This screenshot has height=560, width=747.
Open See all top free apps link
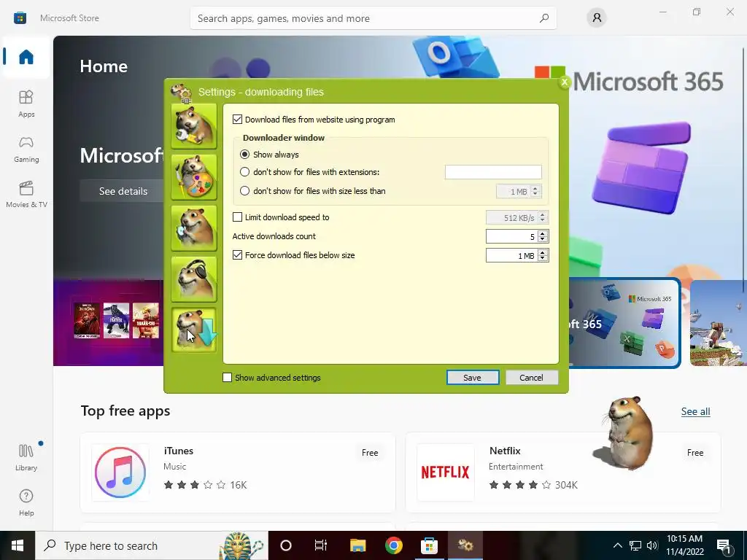coord(695,411)
